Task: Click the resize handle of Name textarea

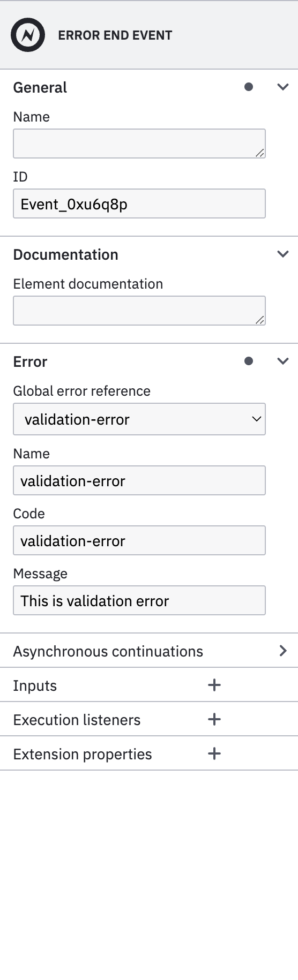Action: 260,153
